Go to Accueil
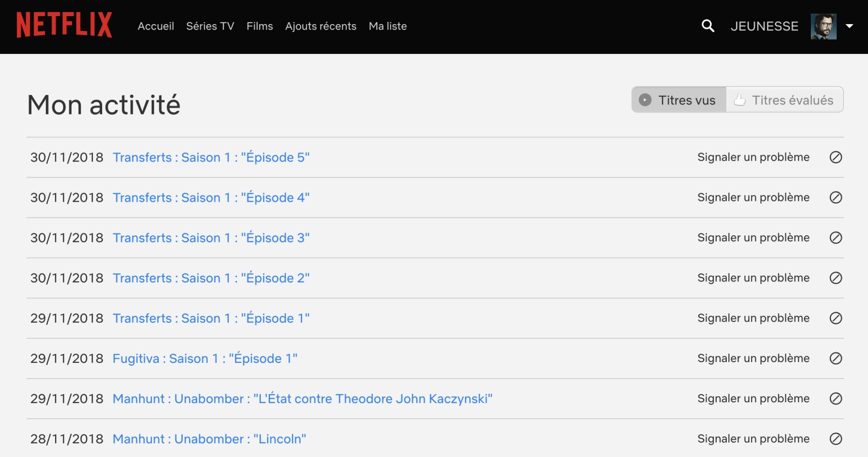The image size is (868, 457). pyautogui.click(x=156, y=26)
